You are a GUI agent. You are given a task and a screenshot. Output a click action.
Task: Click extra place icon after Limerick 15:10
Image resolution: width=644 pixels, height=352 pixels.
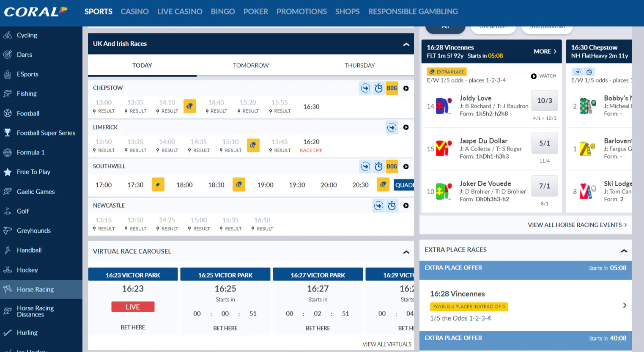[253, 145]
